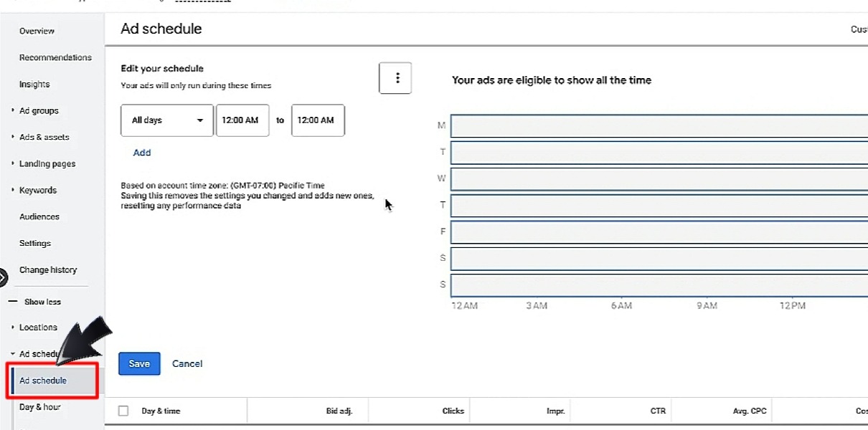Save the ad schedule
This screenshot has height=430, width=868.
point(139,363)
